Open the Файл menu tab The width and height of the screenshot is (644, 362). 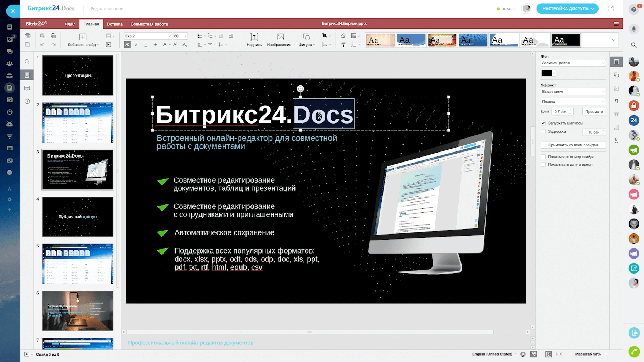coord(70,24)
